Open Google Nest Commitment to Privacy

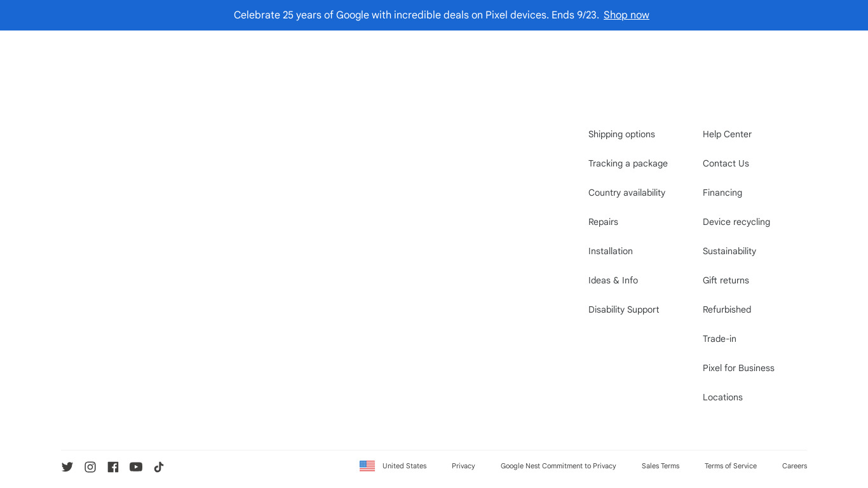point(559,466)
